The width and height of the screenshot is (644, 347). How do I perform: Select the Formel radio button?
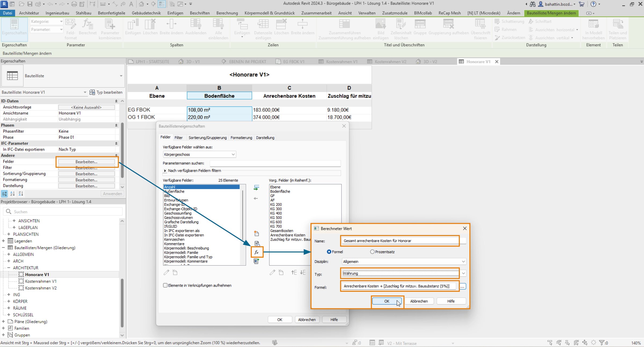point(329,252)
